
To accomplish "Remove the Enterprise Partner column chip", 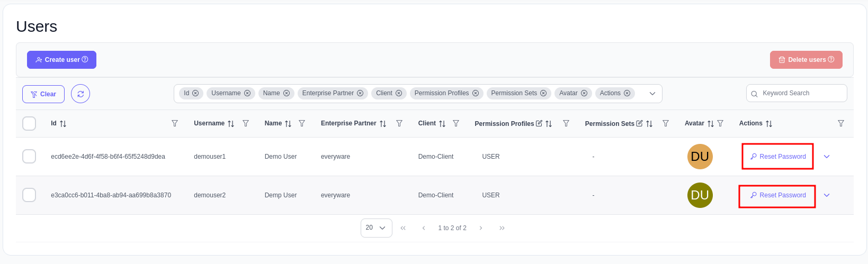I will tap(360, 93).
